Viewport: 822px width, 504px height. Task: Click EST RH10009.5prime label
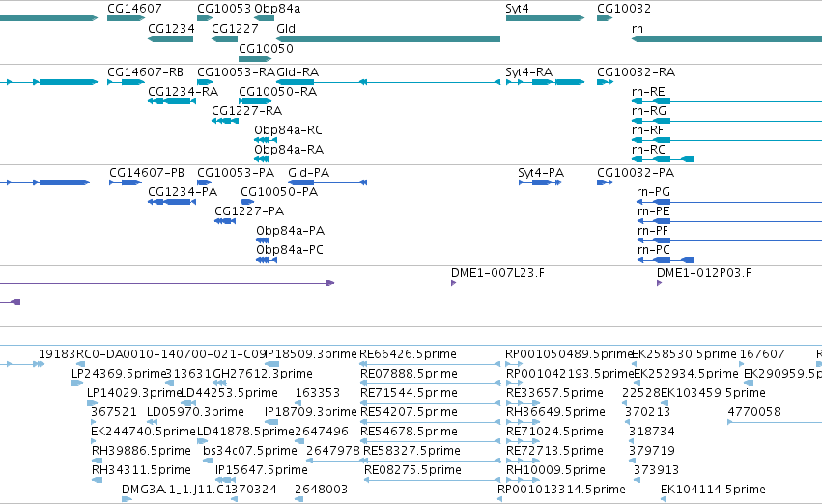pyautogui.click(x=555, y=470)
